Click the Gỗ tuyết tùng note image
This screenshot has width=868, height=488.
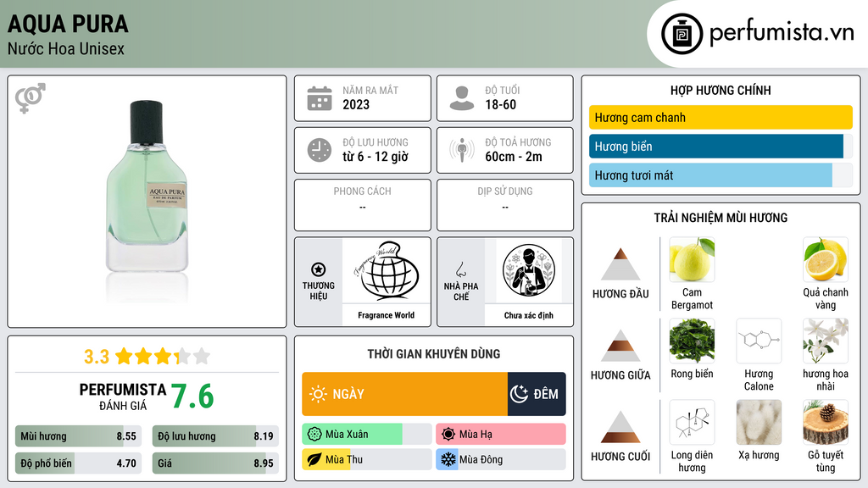[x=826, y=422]
